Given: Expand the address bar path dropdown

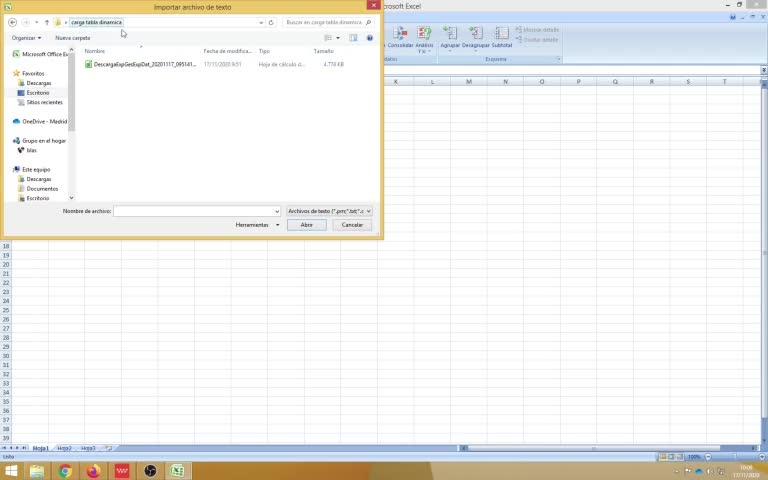Looking at the screenshot, I should (x=261, y=23).
